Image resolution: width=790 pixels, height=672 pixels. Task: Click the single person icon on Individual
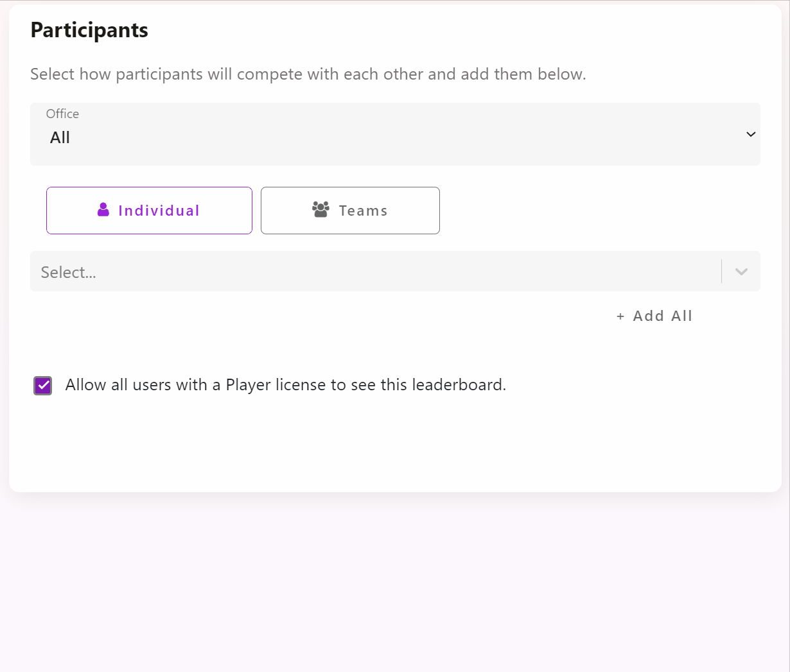click(103, 210)
